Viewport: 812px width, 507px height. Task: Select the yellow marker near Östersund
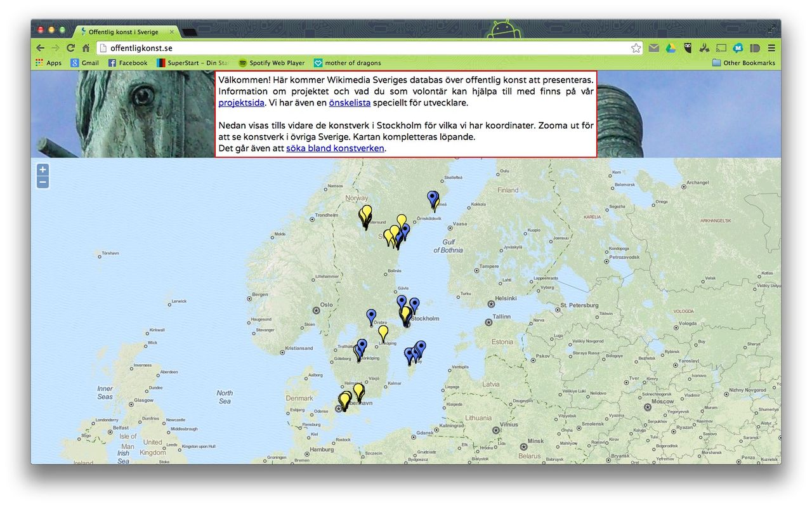pos(367,212)
